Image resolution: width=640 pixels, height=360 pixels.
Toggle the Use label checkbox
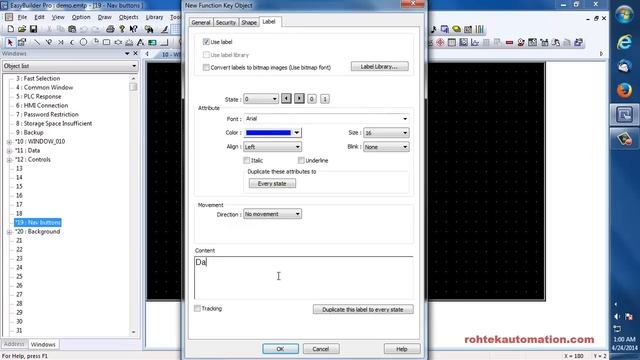click(x=206, y=42)
